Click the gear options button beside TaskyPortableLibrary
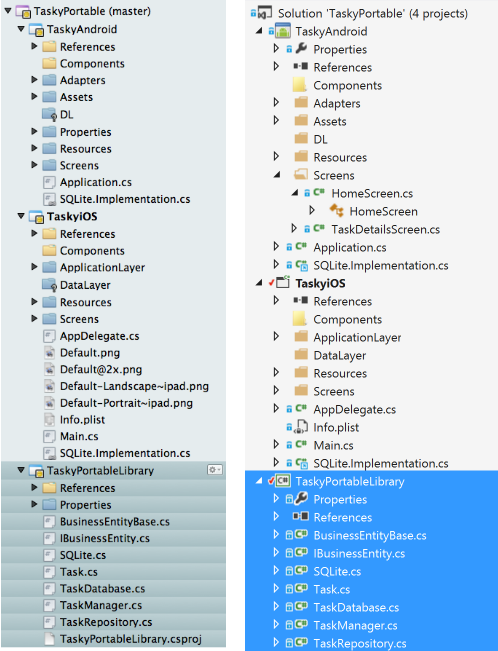This screenshot has width=498, height=651. (215, 470)
